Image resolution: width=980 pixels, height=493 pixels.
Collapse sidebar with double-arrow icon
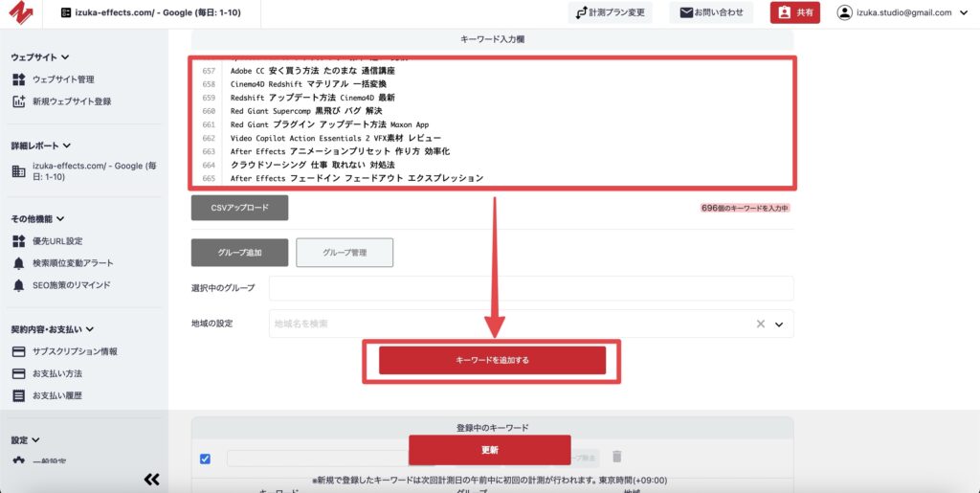click(151, 479)
